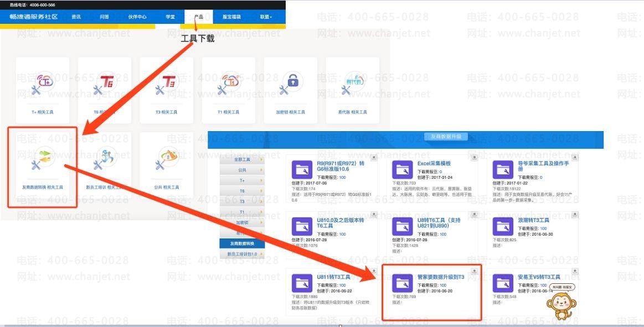Open the Excel采集模板 title link
Image resolution: width=644 pixels, height=327 pixels.
pyautogui.click(x=434, y=163)
